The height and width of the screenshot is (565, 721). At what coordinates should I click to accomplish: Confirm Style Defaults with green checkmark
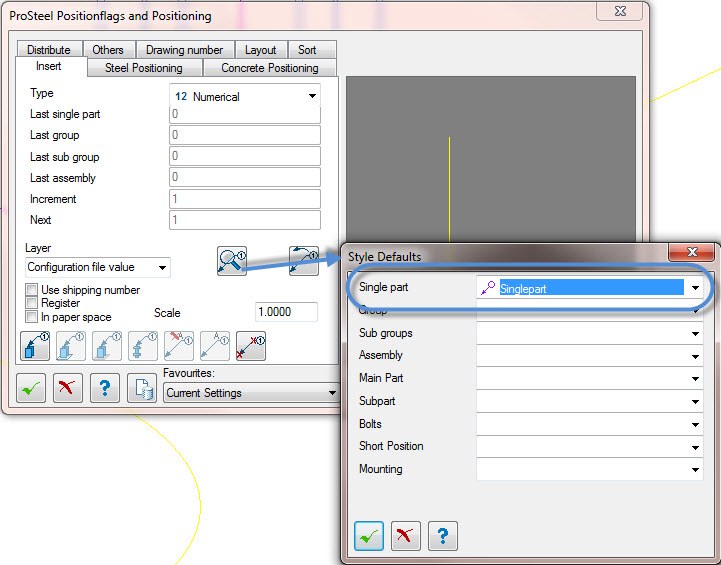[369, 536]
